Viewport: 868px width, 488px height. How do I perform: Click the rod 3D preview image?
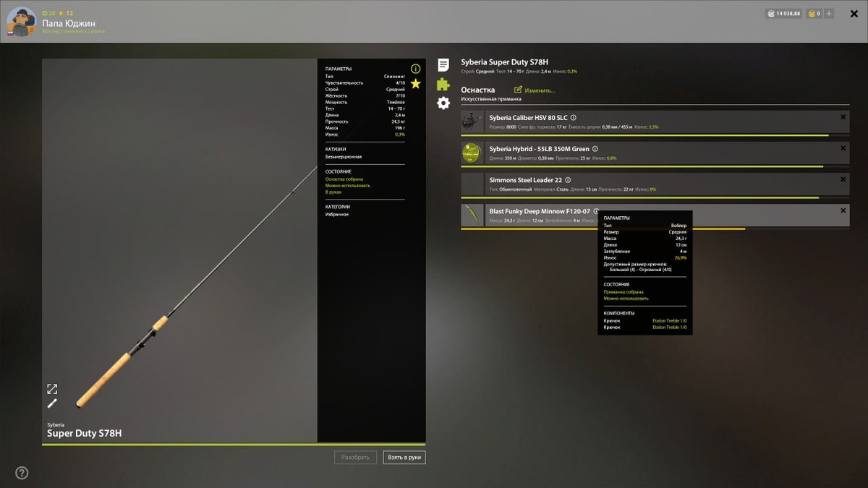pyautogui.click(x=179, y=250)
